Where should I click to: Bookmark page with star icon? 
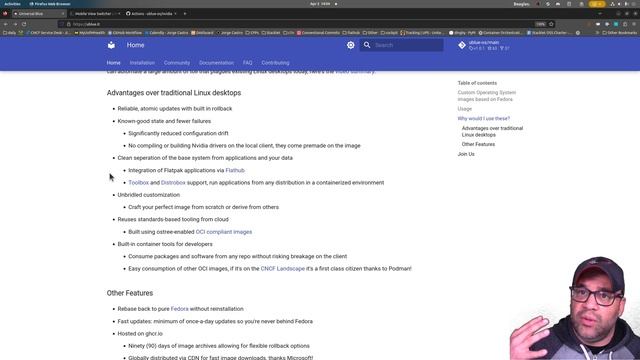(551, 24)
